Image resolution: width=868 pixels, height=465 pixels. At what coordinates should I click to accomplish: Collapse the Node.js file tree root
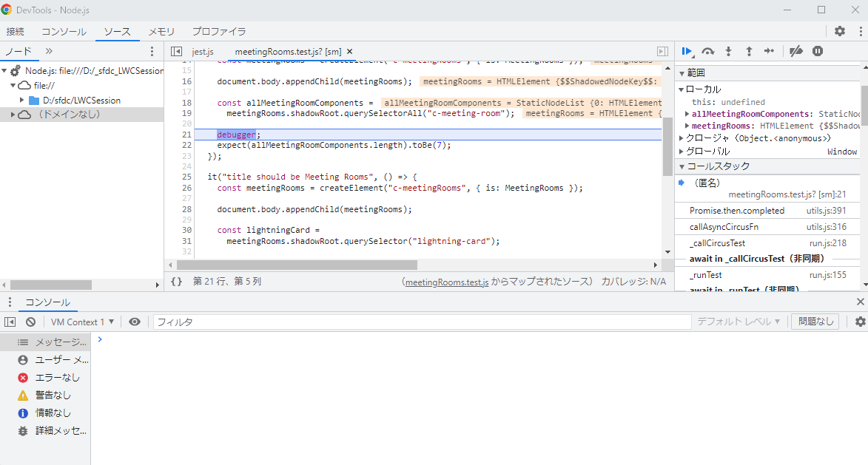point(4,71)
